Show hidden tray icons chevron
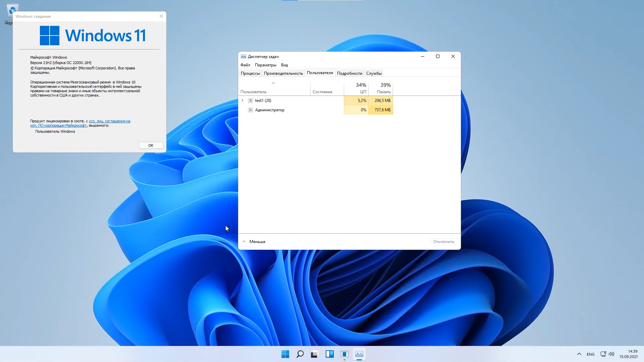This screenshot has width=644, height=362. [579, 354]
